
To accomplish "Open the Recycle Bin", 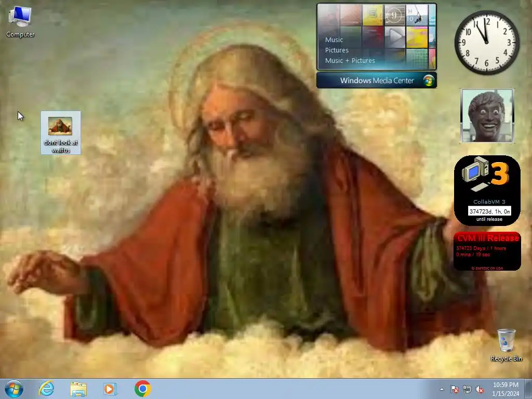I will tap(506, 345).
